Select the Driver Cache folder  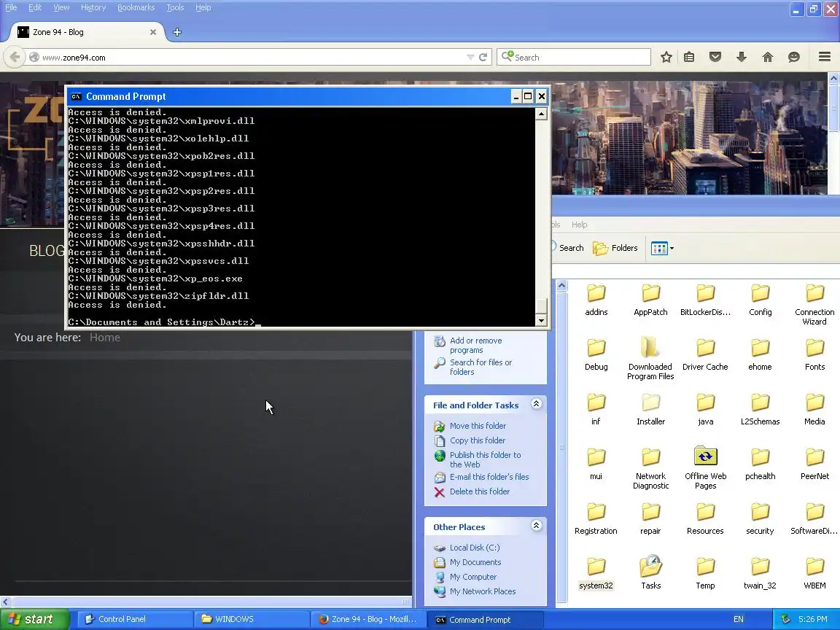tap(706, 354)
